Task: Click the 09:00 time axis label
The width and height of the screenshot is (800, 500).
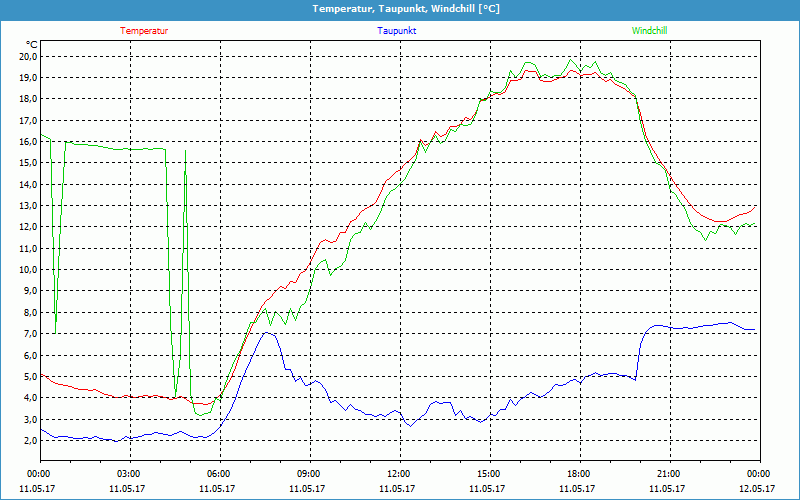Action: [309, 474]
